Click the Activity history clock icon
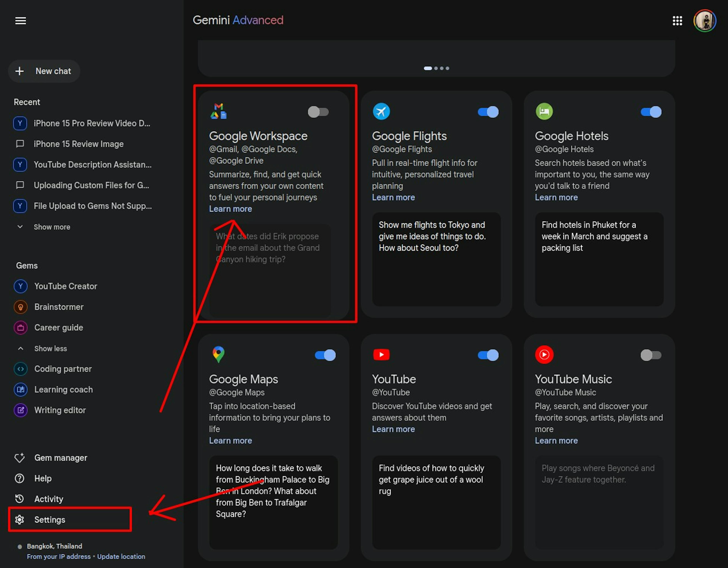The image size is (728, 568). 20,499
